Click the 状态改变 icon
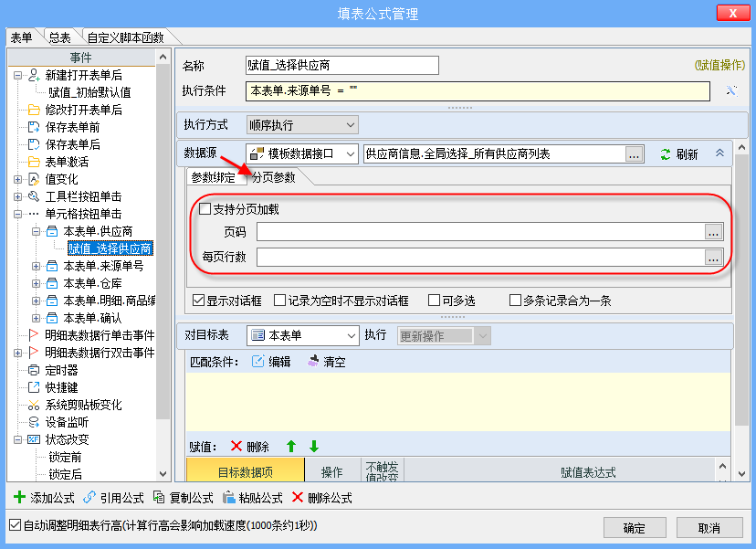756x549 pixels. click(34, 439)
